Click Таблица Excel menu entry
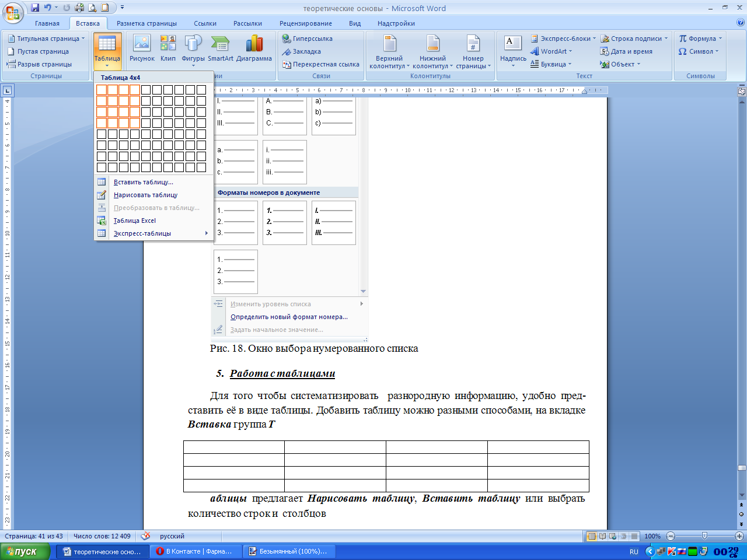The height and width of the screenshot is (560, 747). pyautogui.click(x=135, y=220)
